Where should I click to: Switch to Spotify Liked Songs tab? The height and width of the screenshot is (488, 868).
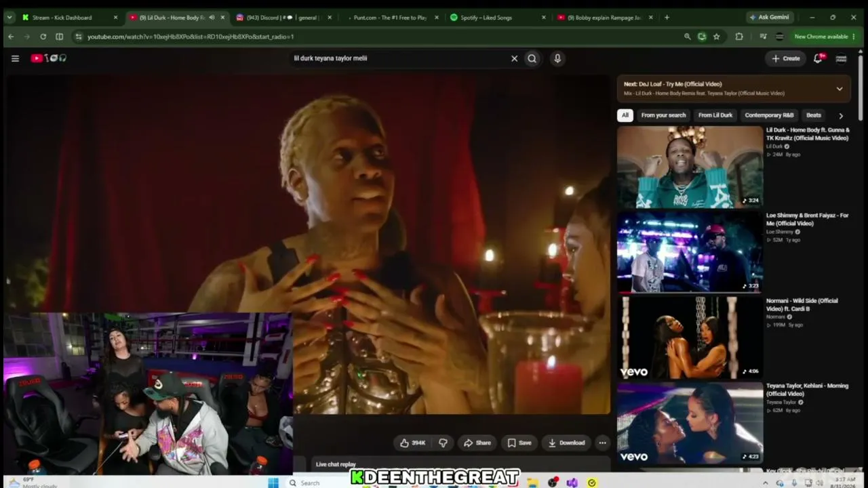(495, 18)
